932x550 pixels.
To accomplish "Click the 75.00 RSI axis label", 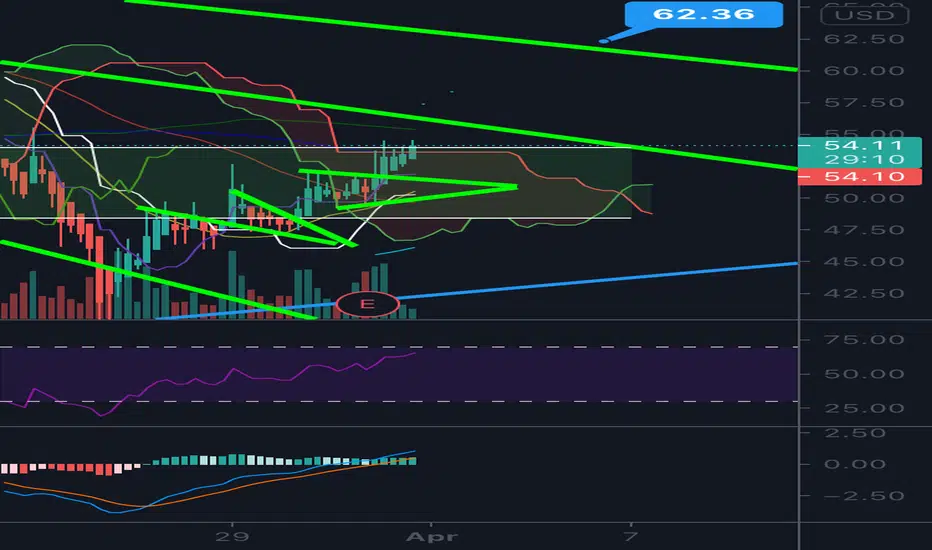I will (864, 340).
